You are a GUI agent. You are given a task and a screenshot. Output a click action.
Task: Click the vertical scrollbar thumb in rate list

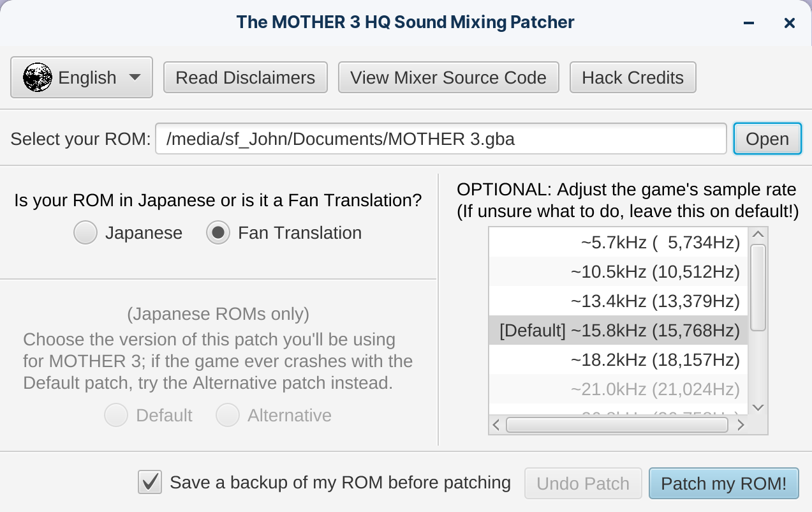(x=758, y=288)
